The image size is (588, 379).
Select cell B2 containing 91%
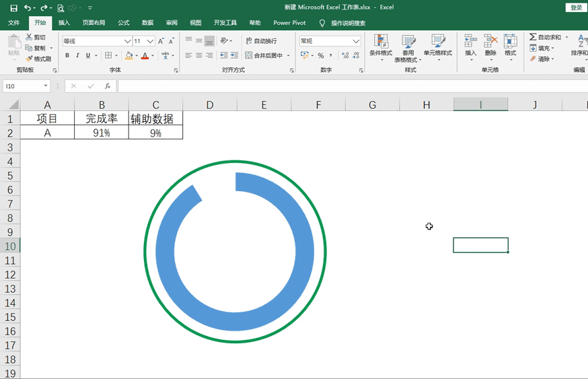102,133
